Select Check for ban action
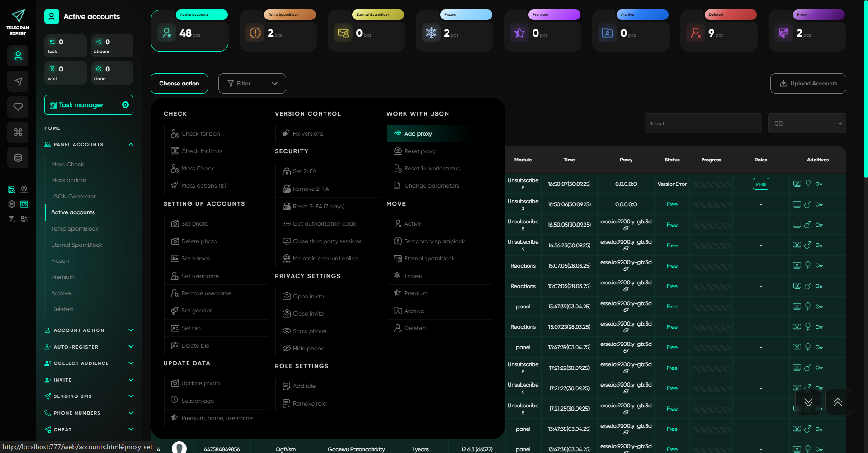The image size is (868, 453). click(216, 134)
